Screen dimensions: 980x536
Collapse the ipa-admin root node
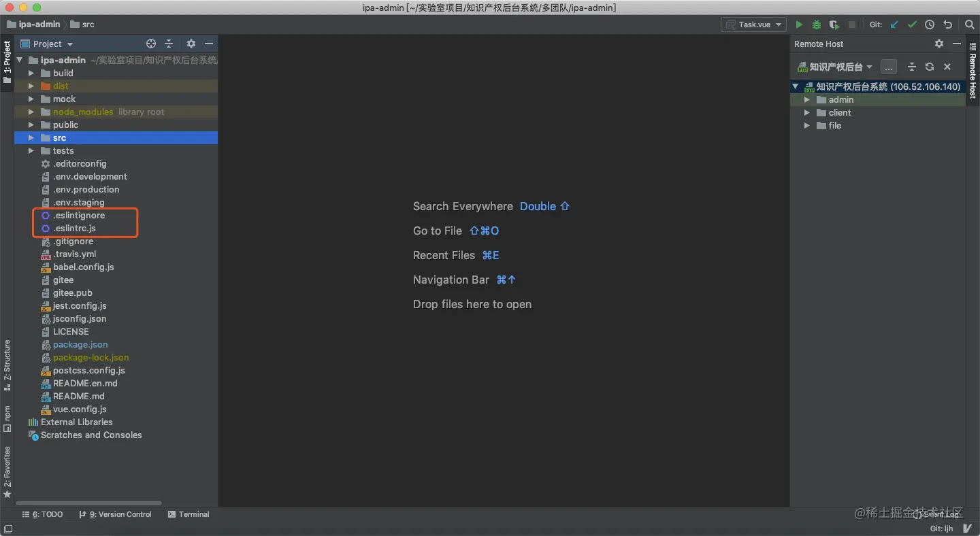[20, 60]
